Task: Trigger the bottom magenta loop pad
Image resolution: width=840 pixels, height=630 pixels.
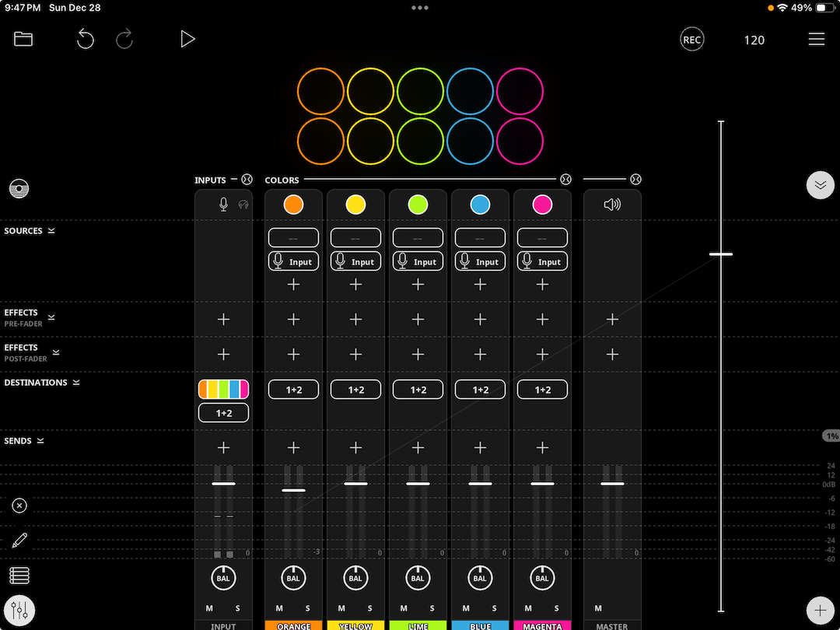Action: pos(520,141)
